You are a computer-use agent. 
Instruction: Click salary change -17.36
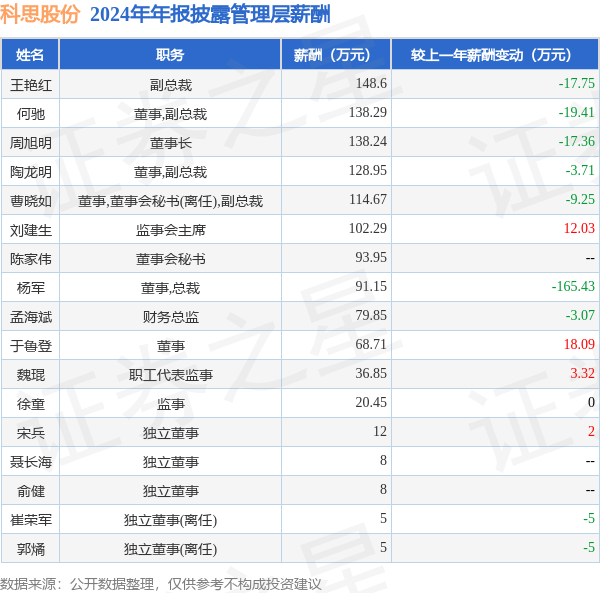(x=577, y=141)
